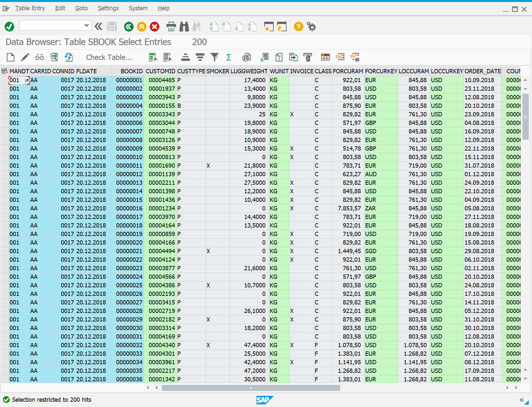Screen dimensions: 532x407
Task: Click the vertical scroll down arrow at bottom
Action: coord(525,379)
